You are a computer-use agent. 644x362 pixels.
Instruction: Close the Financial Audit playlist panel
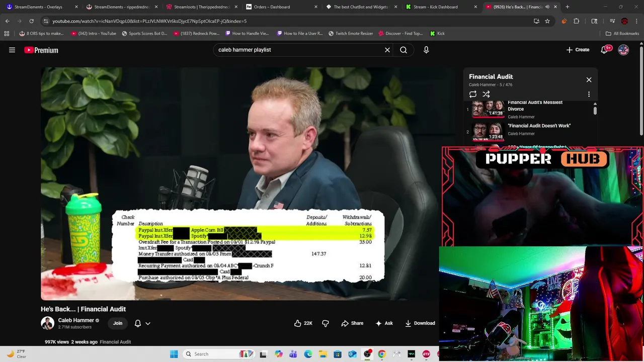click(x=589, y=79)
